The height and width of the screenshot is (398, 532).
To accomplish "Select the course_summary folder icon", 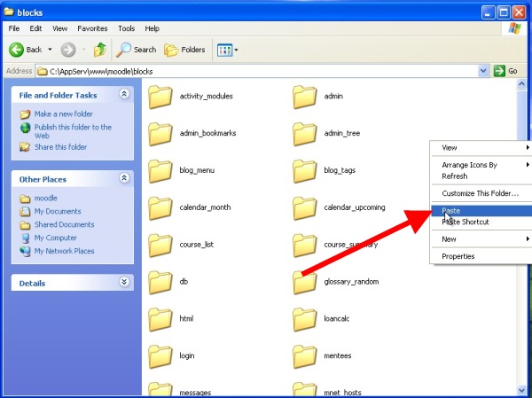I will coord(305,246).
